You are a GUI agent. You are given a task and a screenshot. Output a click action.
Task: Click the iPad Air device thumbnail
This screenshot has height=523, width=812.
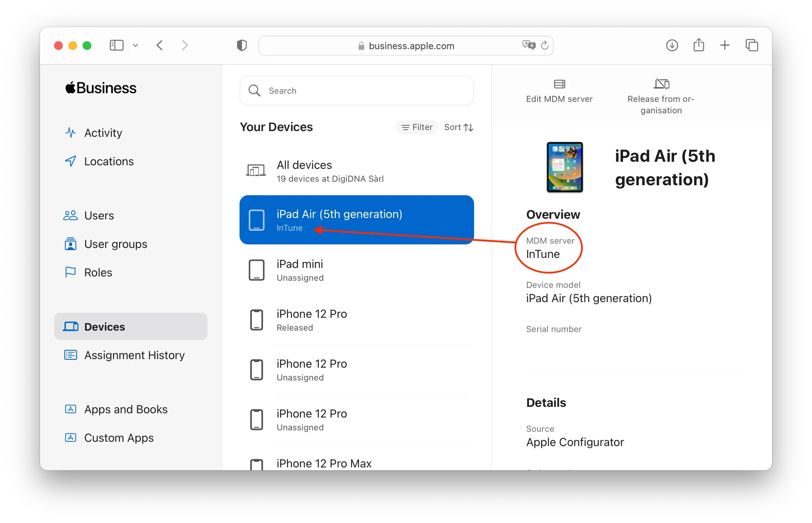pyautogui.click(x=565, y=167)
